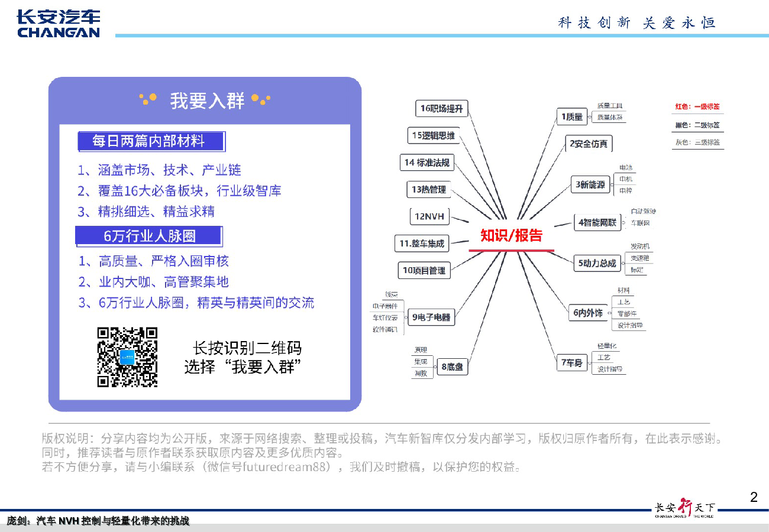769x532 pixels.
Task: Click the footer title 庞剑：汽车NVH控制与轻量化带来的挑战
Action: [98, 521]
